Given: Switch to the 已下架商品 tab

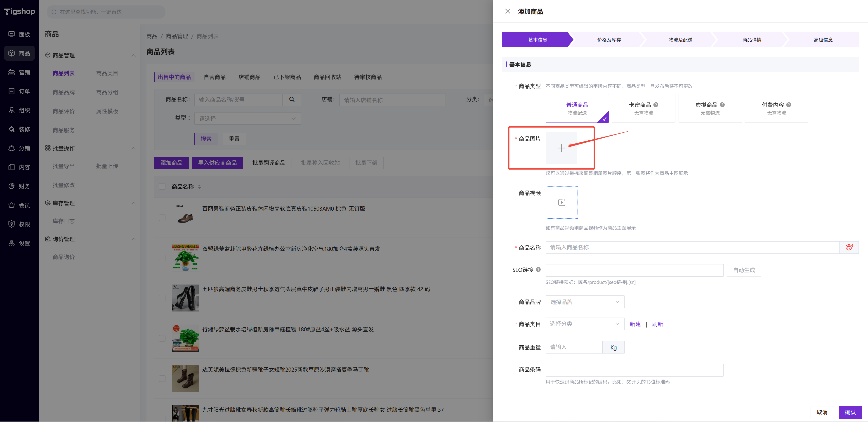Looking at the screenshot, I should pos(287,77).
